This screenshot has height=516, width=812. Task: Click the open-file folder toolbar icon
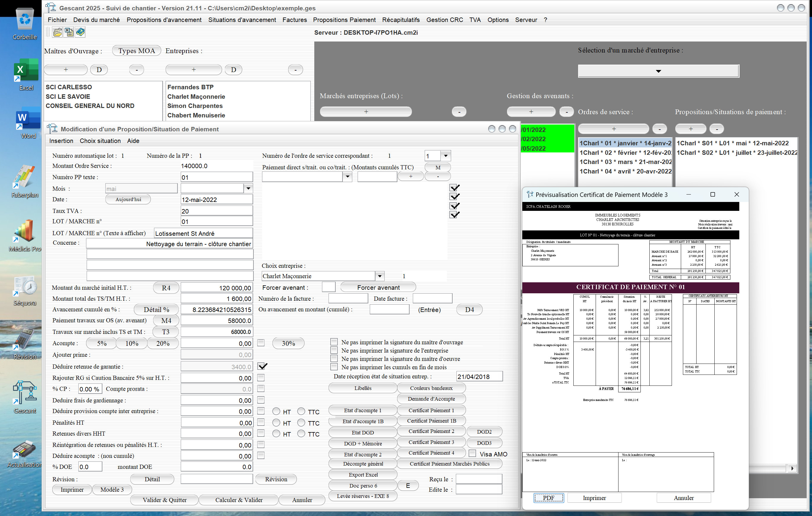tap(58, 32)
